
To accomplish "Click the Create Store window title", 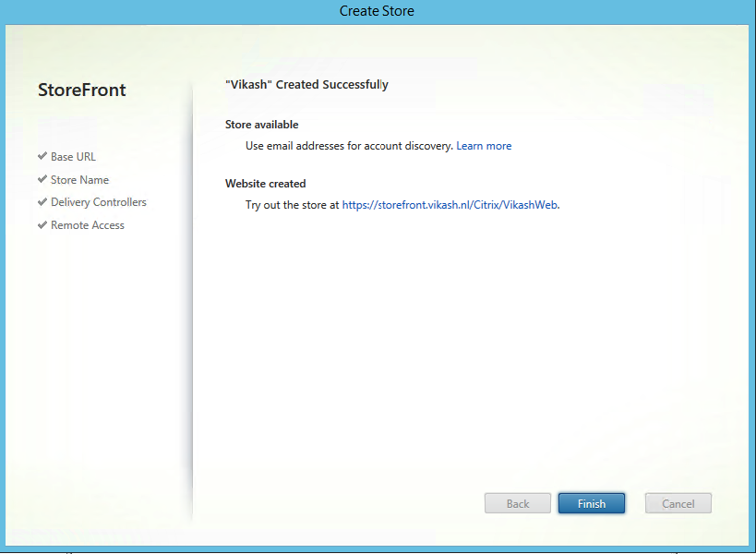I will pos(377,10).
